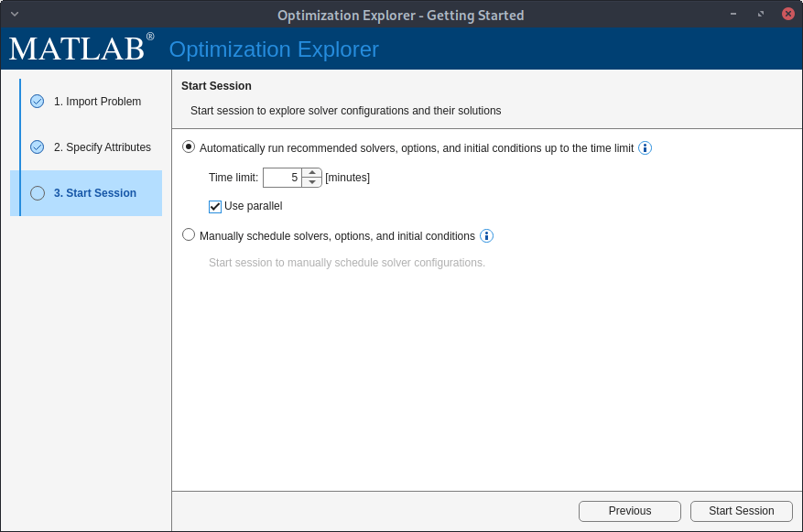Navigate to the Specify Attributes step
Screen dimensions: 803x532
102,147
